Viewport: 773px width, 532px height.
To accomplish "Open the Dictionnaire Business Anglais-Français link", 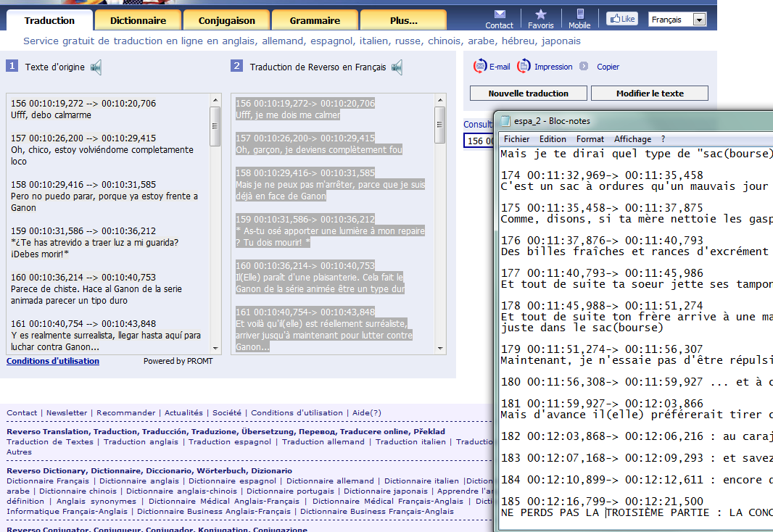I will [214, 511].
